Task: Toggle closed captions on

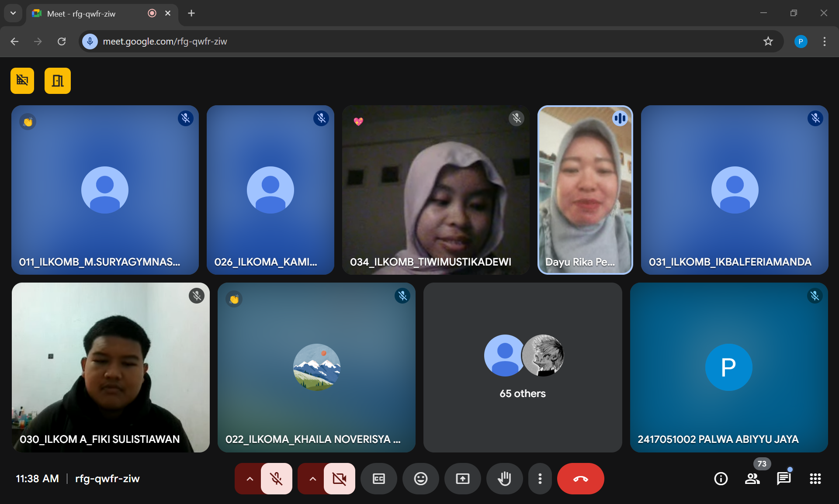Action: pos(378,479)
